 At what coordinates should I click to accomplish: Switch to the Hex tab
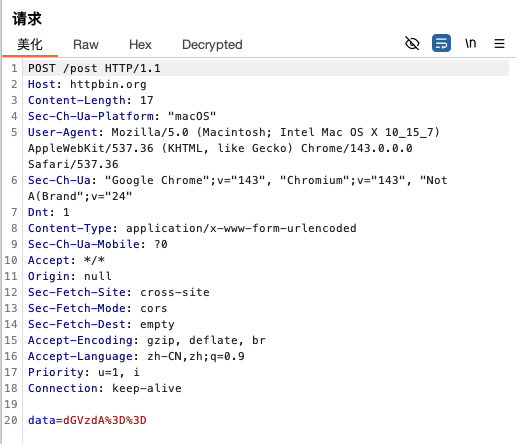point(140,45)
